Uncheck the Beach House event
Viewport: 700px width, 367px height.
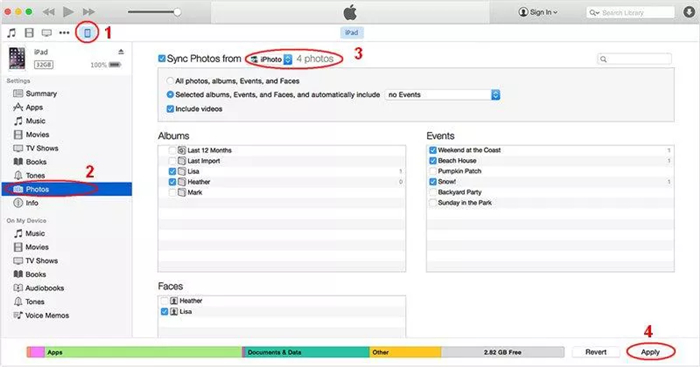click(x=433, y=160)
